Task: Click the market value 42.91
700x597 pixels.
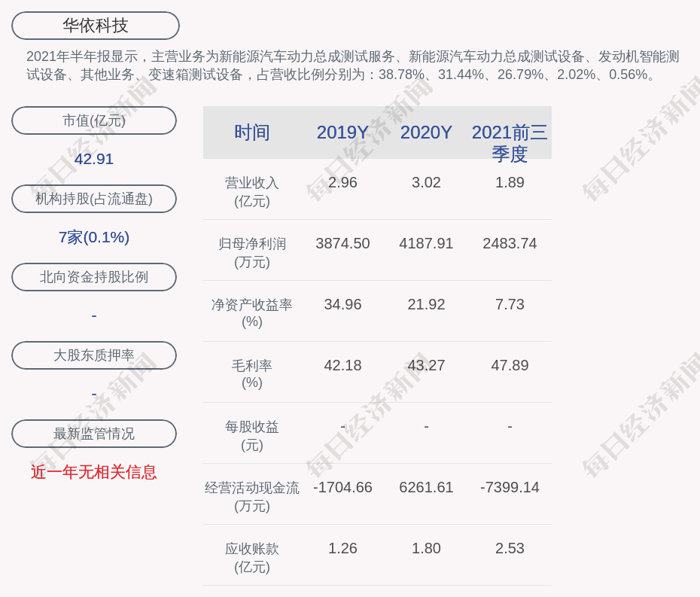Action: pyautogui.click(x=94, y=159)
